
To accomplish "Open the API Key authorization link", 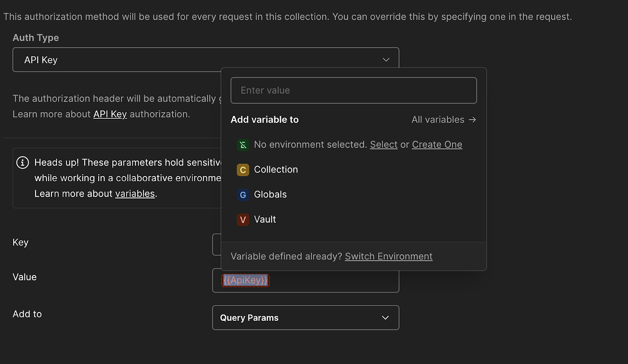I will tap(110, 114).
